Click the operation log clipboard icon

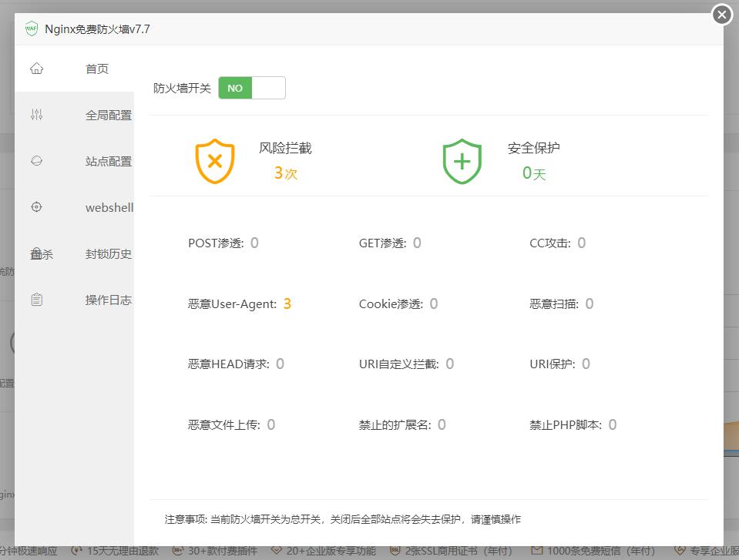tap(36, 300)
